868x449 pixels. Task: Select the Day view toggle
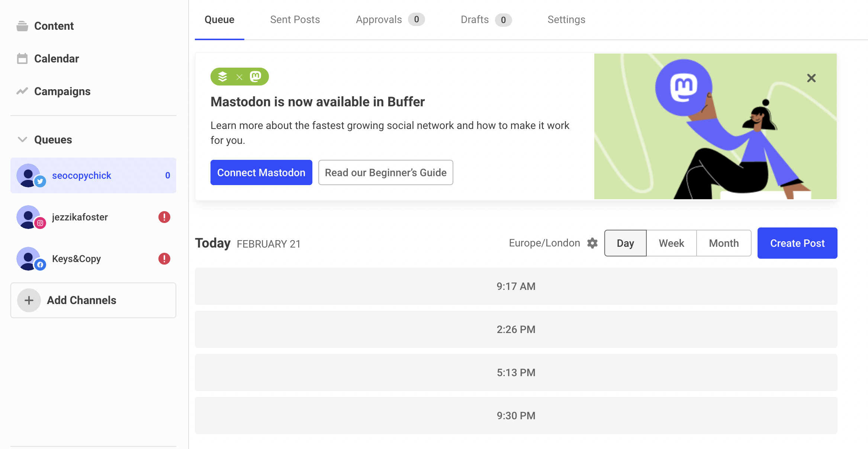tap(624, 243)
